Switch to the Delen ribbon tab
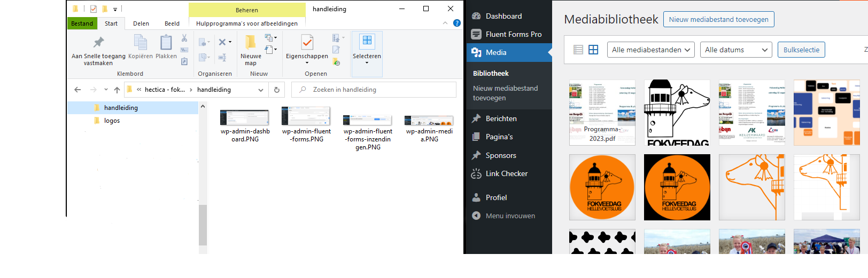Image resolution: width=868 pixels, height=278 pixels. tap(141, 23)
